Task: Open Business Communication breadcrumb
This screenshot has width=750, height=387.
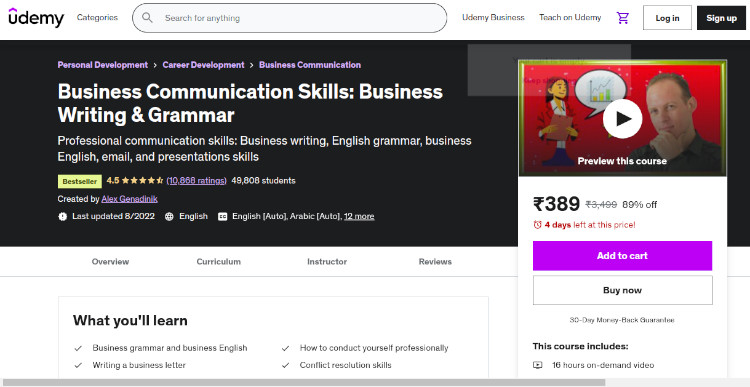Action: coord(310,65)
